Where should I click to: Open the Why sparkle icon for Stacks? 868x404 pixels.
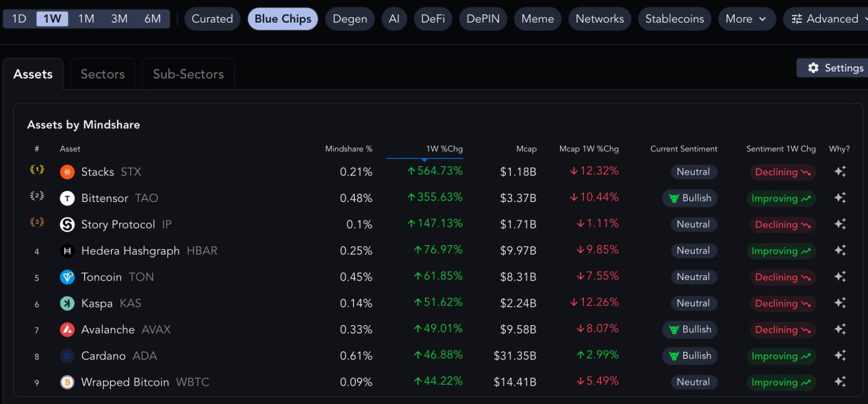click(x=840, y=172)
